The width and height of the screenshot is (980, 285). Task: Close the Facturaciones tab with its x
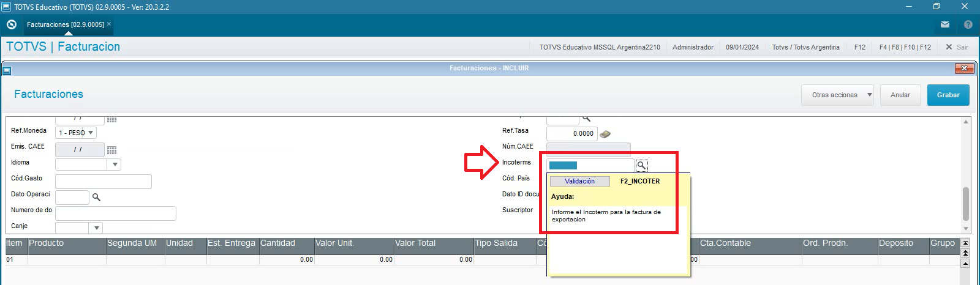[x=109, y=24]
